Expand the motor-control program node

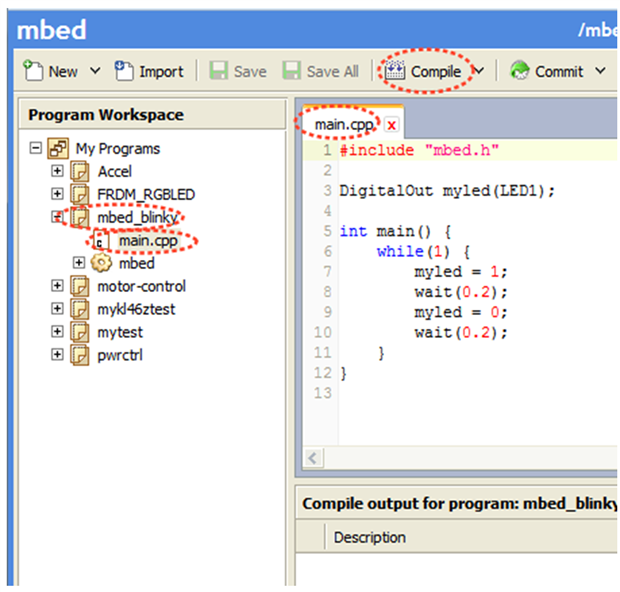click(57, 286)
